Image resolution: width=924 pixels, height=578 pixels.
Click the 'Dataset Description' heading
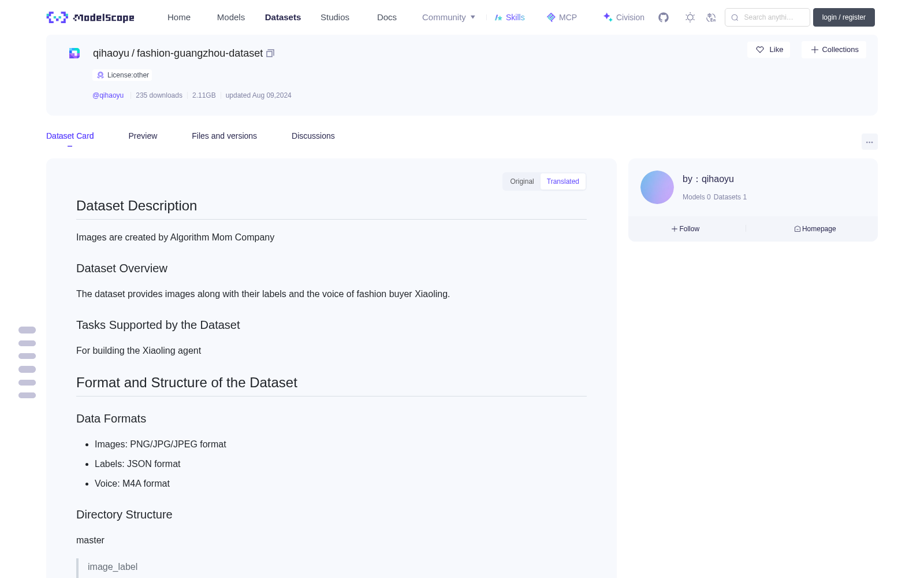click(136, 206)
